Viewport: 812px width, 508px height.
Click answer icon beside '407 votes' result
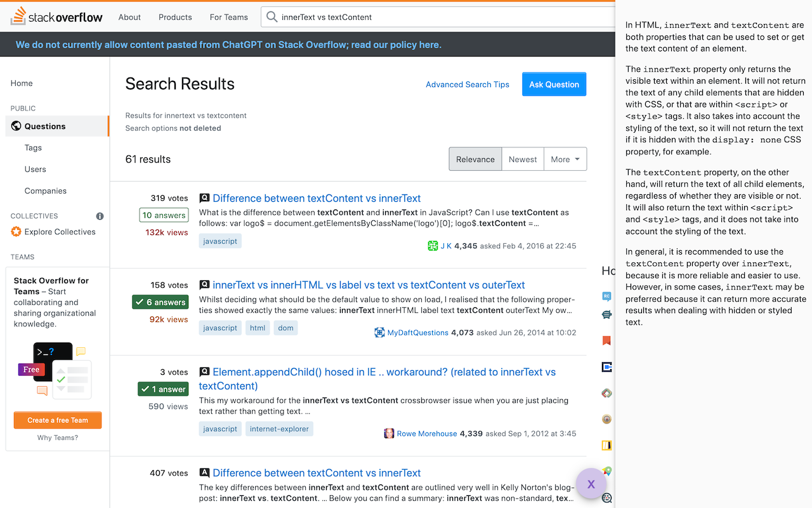204,473
